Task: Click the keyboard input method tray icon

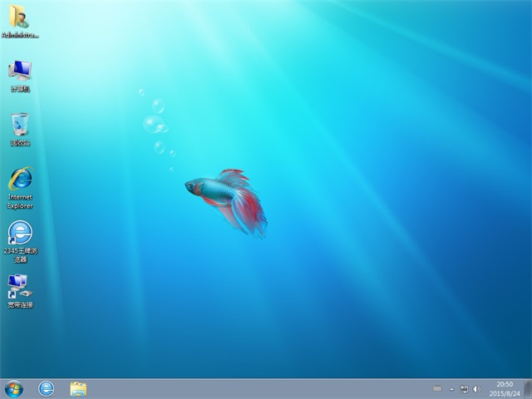Action: coord(437,389)
